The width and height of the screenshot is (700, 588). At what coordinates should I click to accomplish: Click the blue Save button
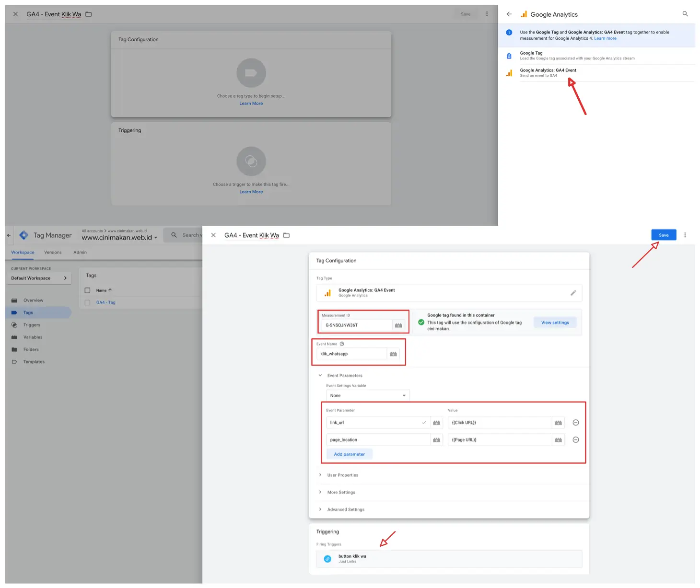coord(664,235)
